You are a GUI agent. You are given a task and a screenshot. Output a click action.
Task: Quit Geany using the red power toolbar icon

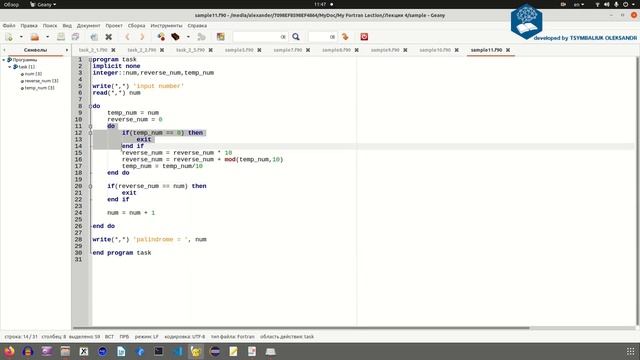tap(364, 37)
